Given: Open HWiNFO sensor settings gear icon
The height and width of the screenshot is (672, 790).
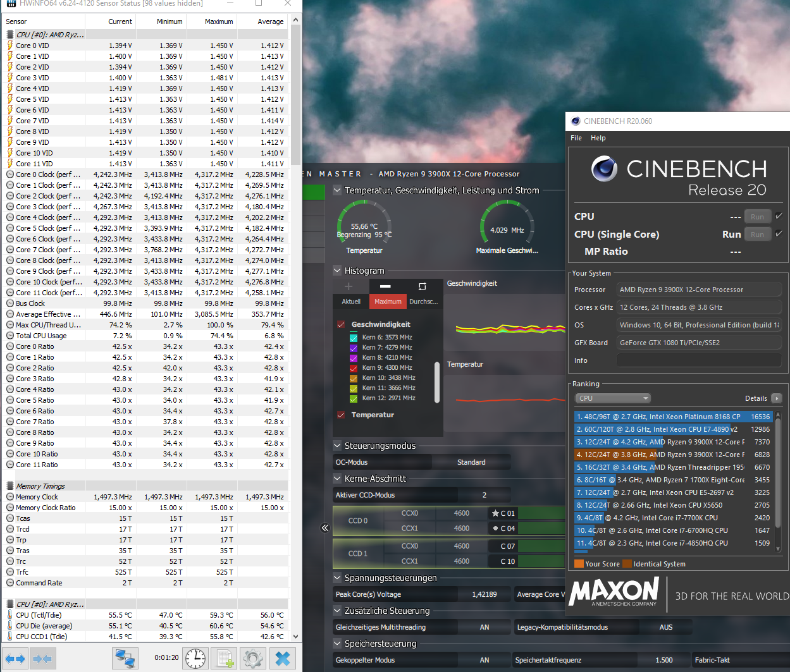Looking at the screenshot, I should point(252,659).
